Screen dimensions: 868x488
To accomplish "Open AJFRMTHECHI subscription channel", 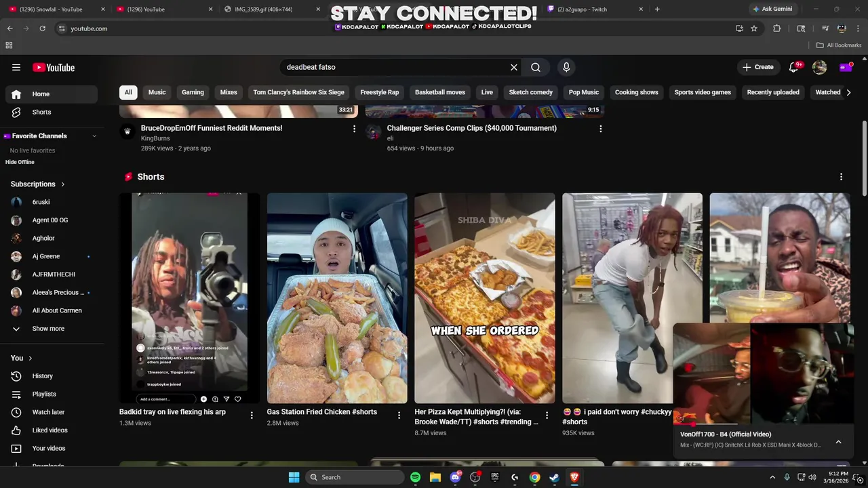I will point(51,274).
